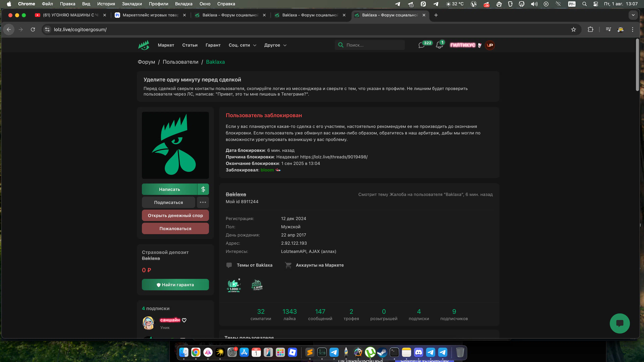Open Roblox from the Dock
This screenshot has width=644, height=362.
pyautogui.click(x=292, y=352)
